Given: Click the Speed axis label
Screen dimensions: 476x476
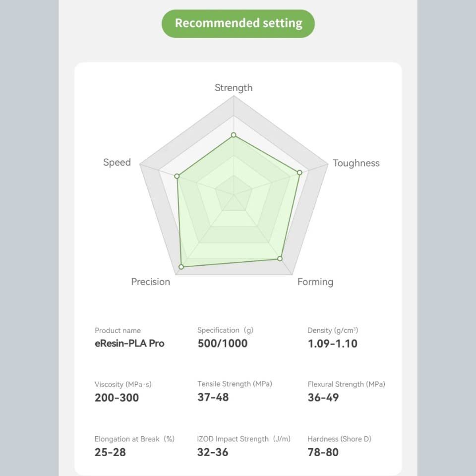Looking at the screenshot, I should click(x=117, y=163).
